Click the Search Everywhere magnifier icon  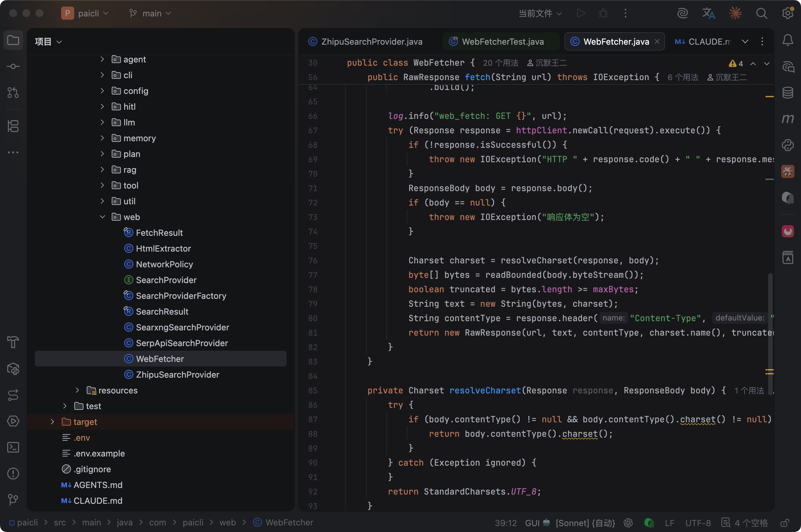coord(762,13)
